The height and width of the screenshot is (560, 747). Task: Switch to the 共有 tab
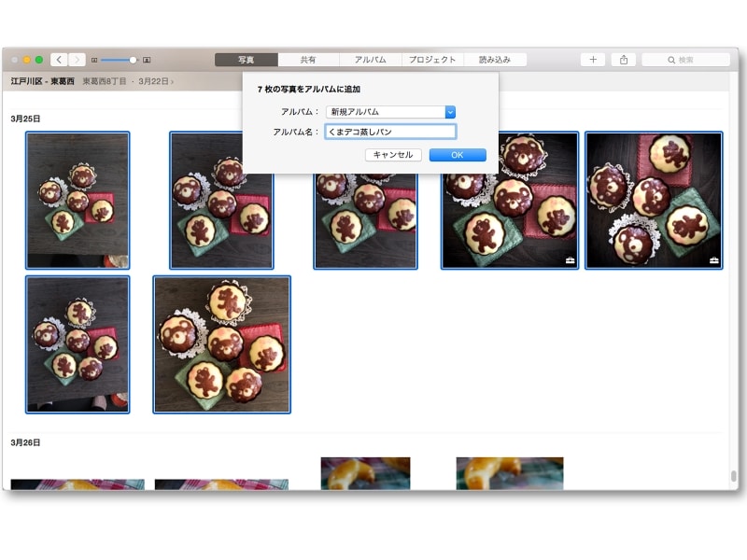308,60
